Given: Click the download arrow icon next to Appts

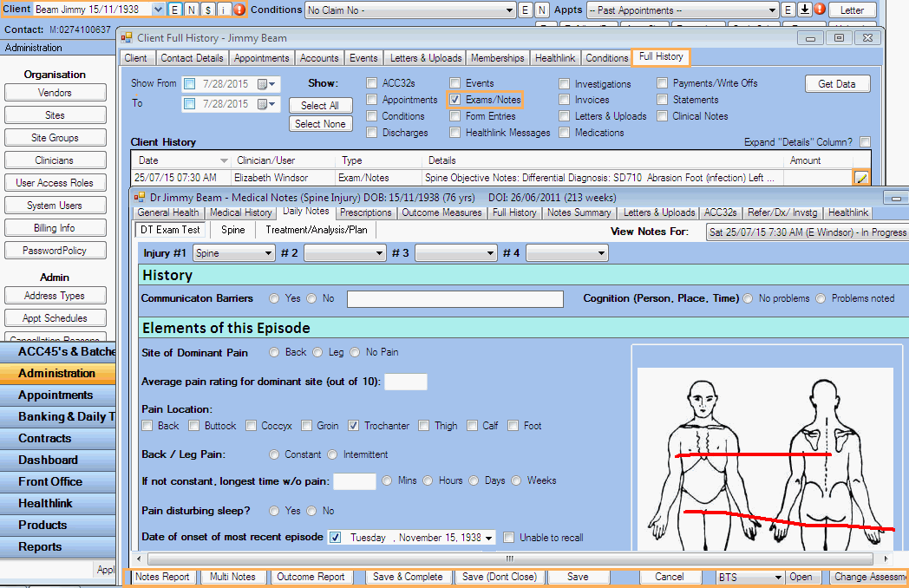Looking at the screenshot, I should tap(804, 10).
